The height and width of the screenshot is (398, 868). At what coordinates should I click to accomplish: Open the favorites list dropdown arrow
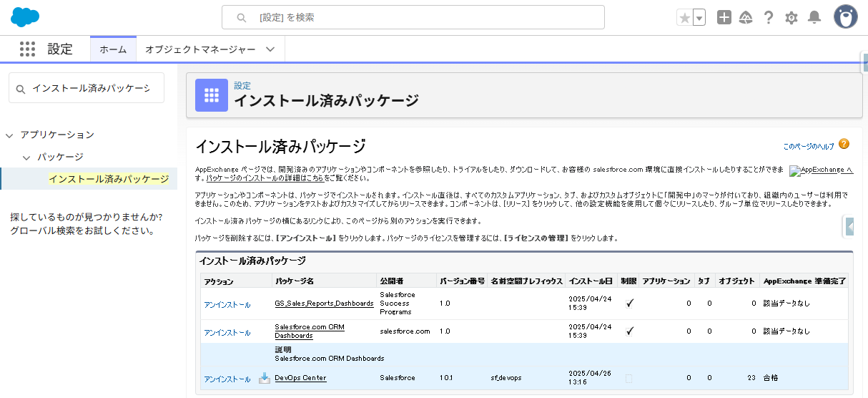(699, 17)
